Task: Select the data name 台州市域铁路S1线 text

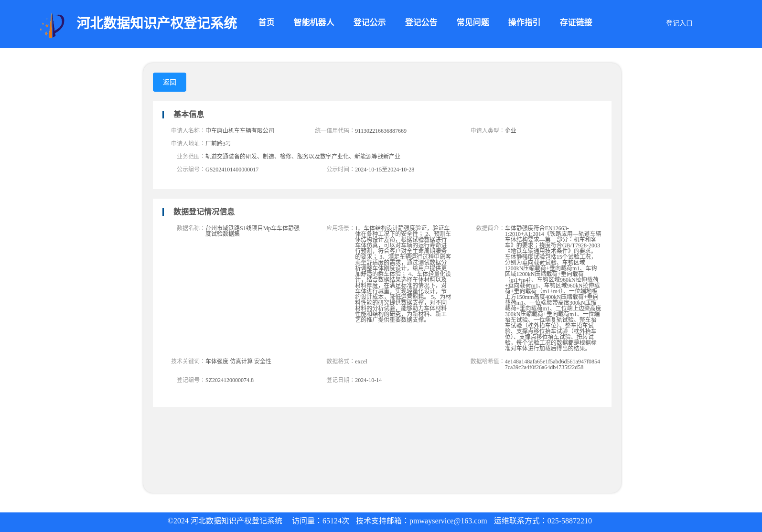Action: [x=253, y=231]
